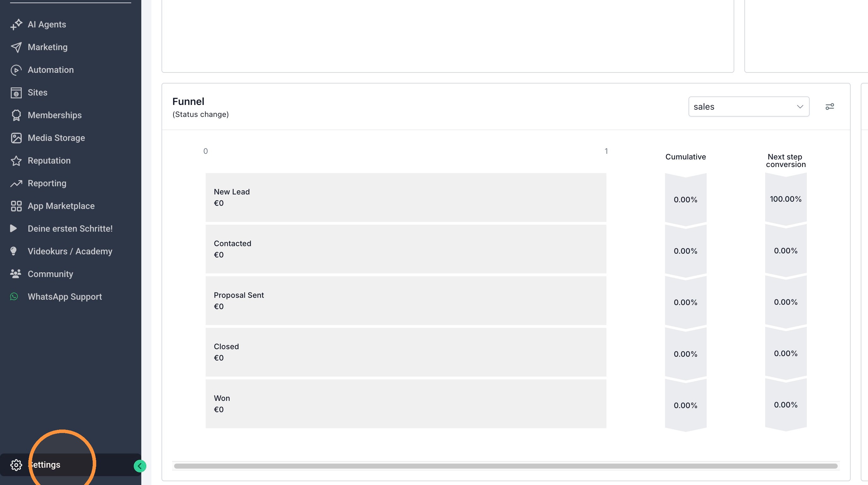Image resolution: width=868 pixels, height=485 pixels.
Task: Select the New Lead funnel bar
Action: (406, 198)
